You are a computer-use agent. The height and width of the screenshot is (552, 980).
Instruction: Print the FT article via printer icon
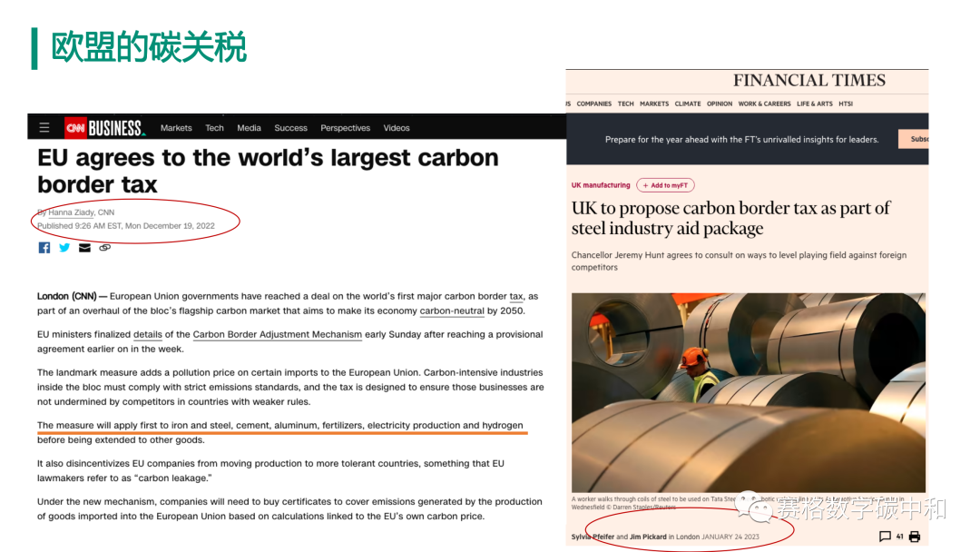click(915, 537)
